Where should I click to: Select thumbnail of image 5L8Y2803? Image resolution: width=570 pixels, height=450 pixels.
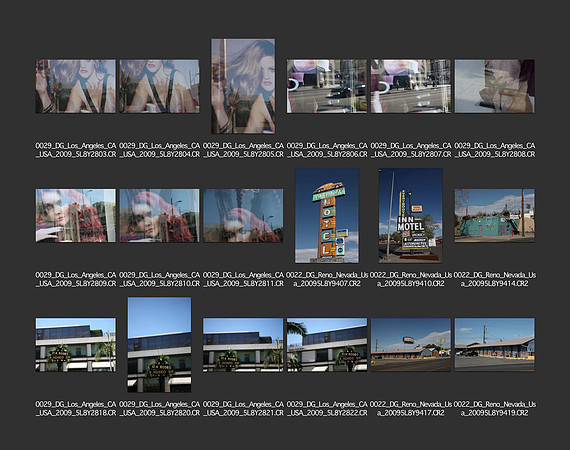tap(76, 86)
